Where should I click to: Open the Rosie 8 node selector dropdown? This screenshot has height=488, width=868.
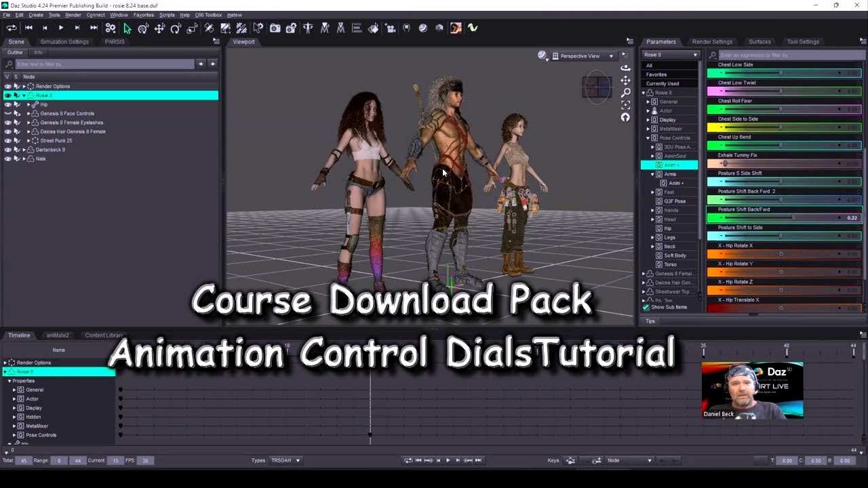(x=671, y=55)
